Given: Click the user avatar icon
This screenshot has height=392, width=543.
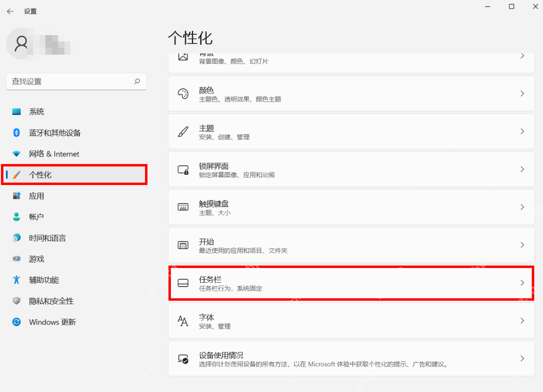Looking at the screenshot, I should [21, 43].
